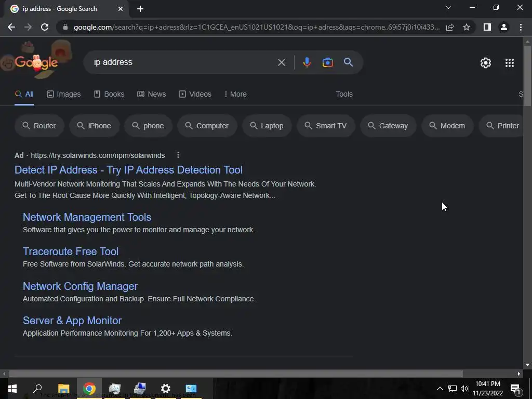Open Windows taskbar search
Image resolution: width=532 pixels, height=399 pixels.
tap(37, 389)
